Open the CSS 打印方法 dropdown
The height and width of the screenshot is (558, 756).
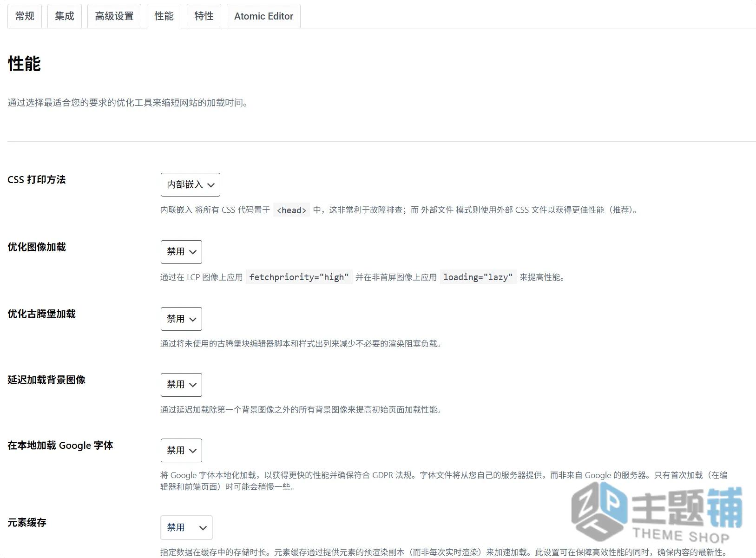click(191, 185)
